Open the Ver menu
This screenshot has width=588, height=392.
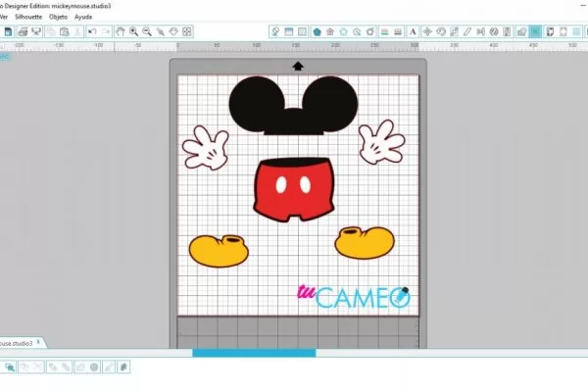click(x=4, y=17)
